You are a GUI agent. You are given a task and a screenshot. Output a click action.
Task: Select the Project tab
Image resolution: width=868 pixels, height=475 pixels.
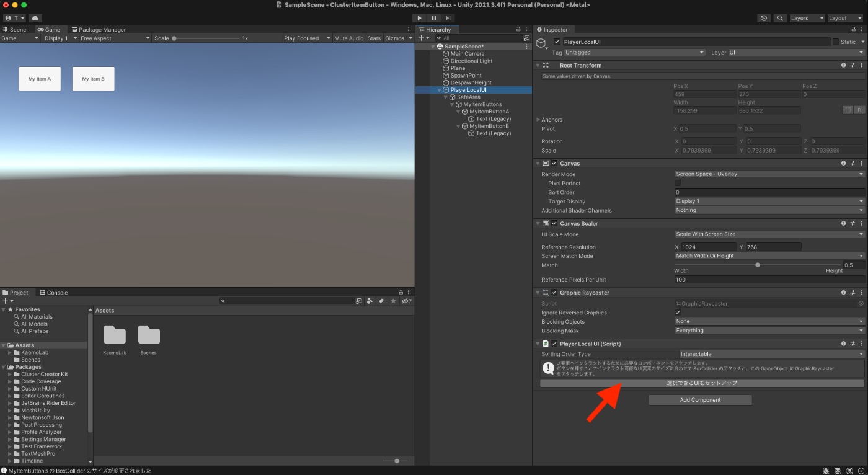[15, 292]
